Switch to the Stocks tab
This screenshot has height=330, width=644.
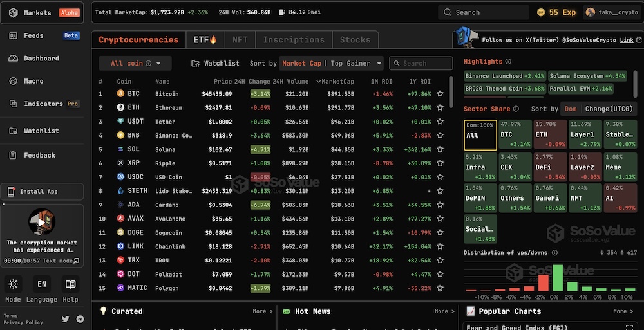(355, 40)
